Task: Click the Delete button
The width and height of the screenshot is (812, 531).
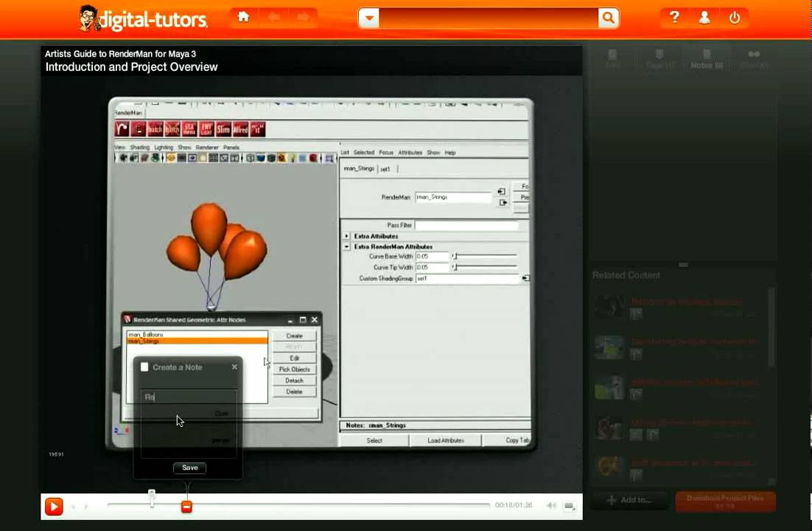Action: click(x=294, y=392)
